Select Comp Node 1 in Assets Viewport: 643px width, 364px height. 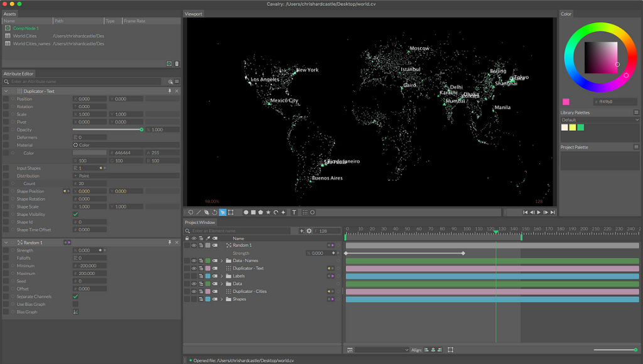click(26, 28)
